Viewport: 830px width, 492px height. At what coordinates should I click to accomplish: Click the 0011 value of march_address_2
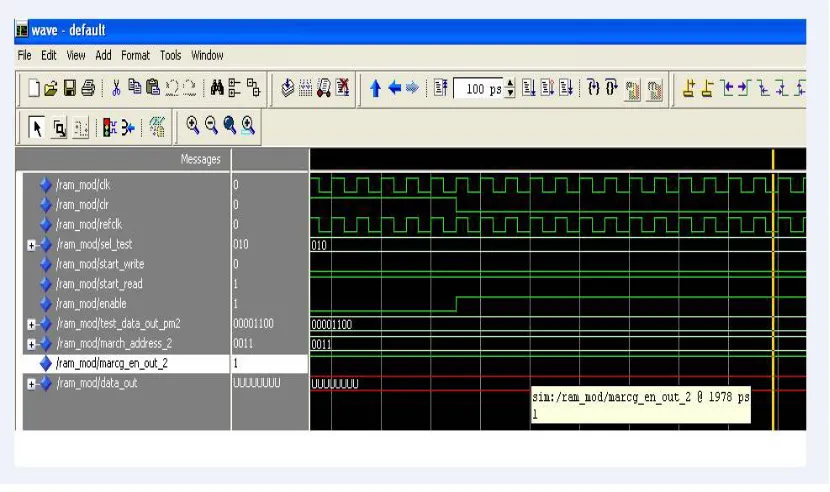(x=243, y=344)
